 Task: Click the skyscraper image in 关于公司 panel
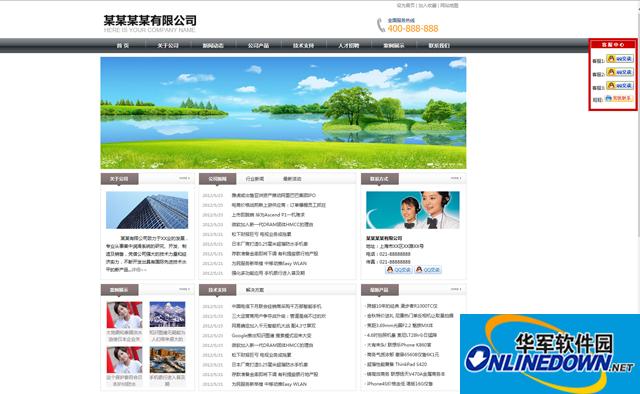(x=147, y=210)
